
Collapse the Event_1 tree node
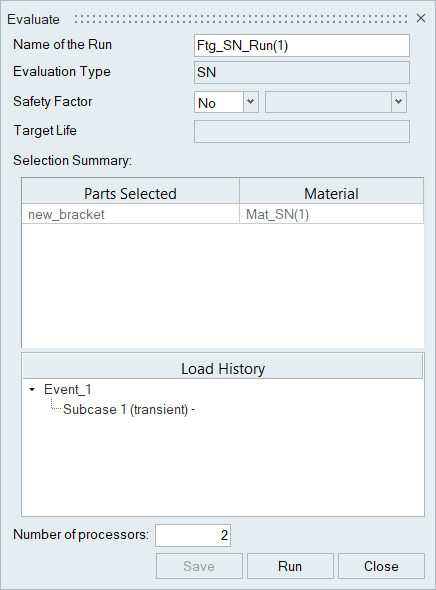point(32,389)
